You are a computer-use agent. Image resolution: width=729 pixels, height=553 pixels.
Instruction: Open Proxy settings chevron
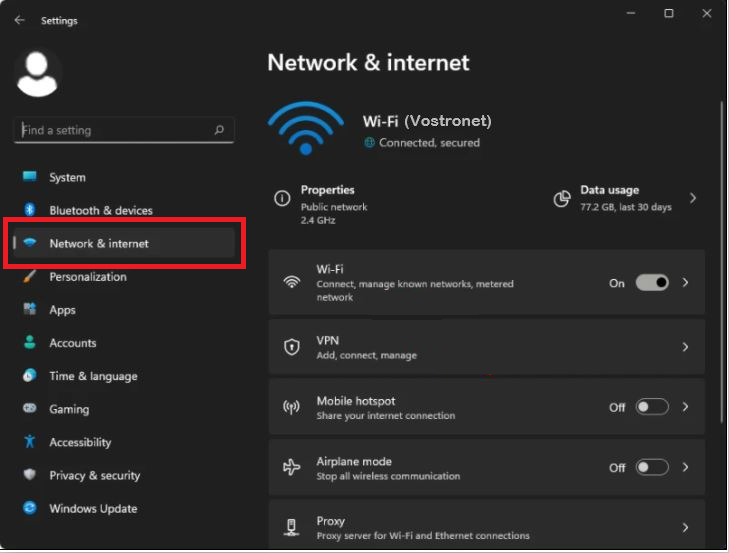(686, 527)
